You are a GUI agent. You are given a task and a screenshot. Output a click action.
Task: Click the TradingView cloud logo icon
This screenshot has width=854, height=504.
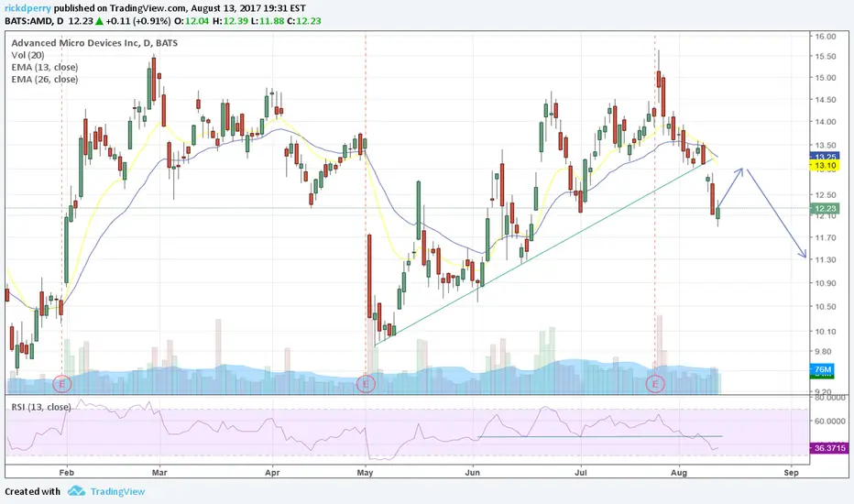point(76,491)
